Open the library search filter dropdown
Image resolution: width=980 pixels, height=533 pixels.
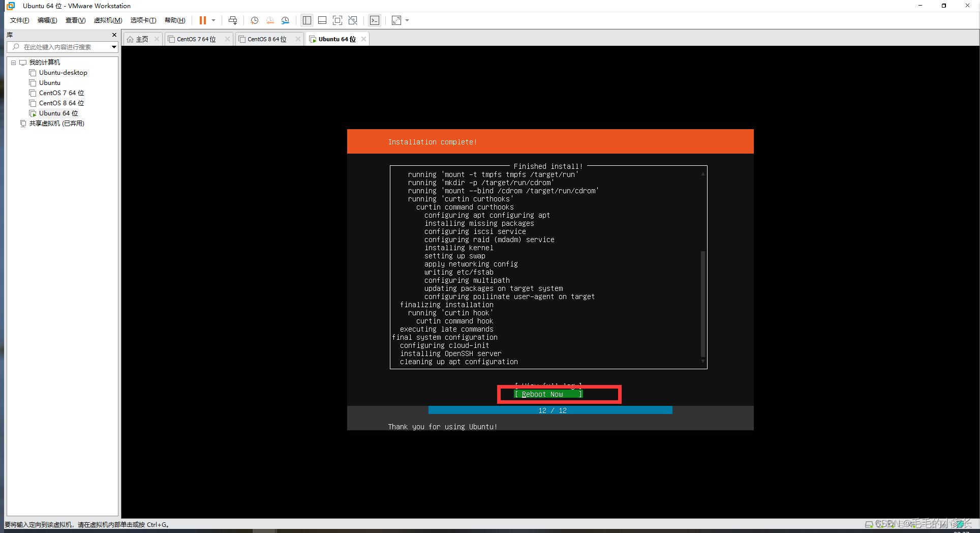[x=114, y=47]
